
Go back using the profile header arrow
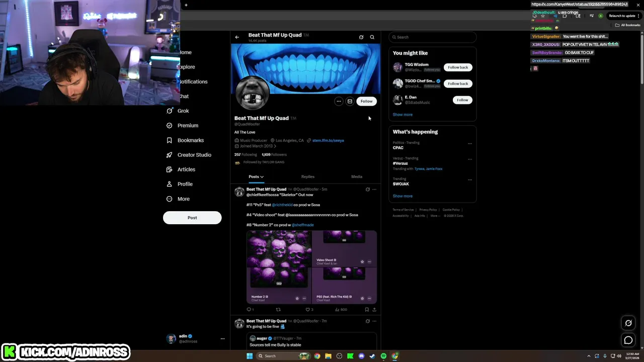coord(237,37)
